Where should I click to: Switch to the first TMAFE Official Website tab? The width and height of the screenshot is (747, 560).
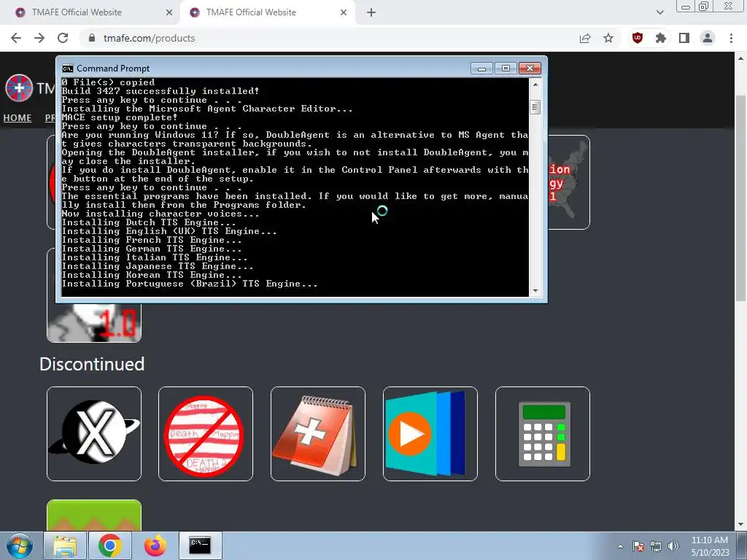coord(90,12)
